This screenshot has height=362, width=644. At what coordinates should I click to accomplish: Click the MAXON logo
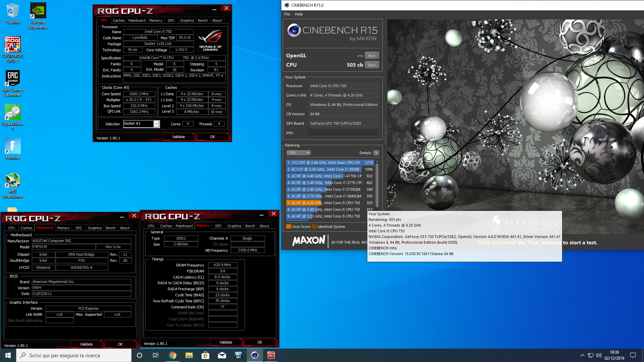309,240
